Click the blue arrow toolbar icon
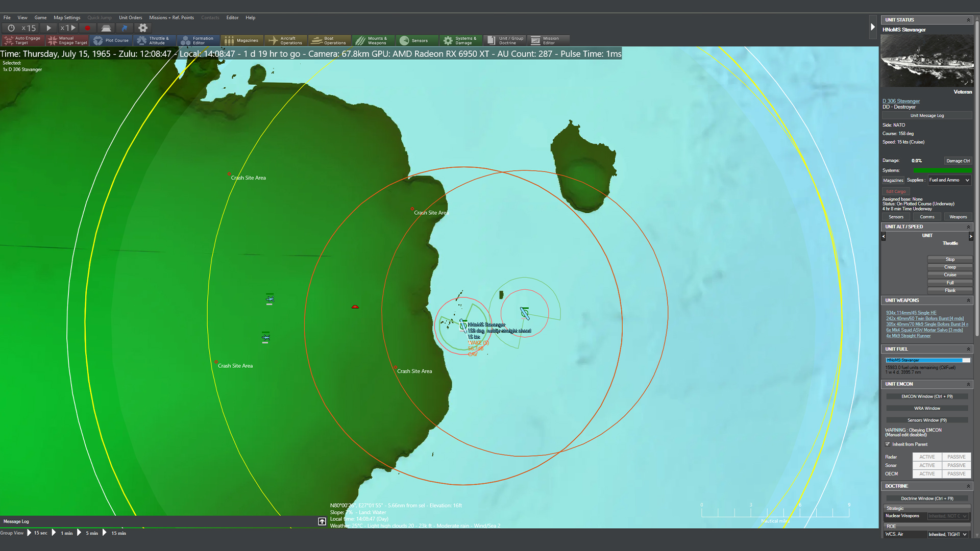 [x=125, y=28]
